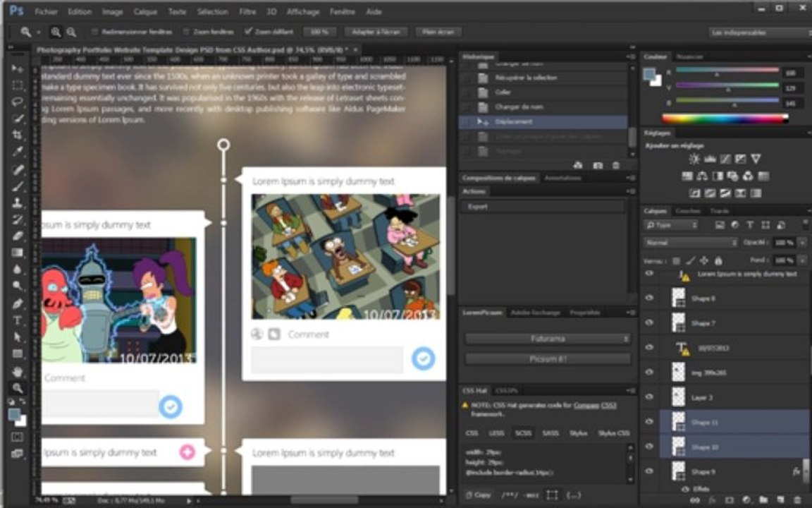The width and height of the screenshot is (812, 508).
Task: Add a Color Balance adjustment
Action: click(702, 176)
